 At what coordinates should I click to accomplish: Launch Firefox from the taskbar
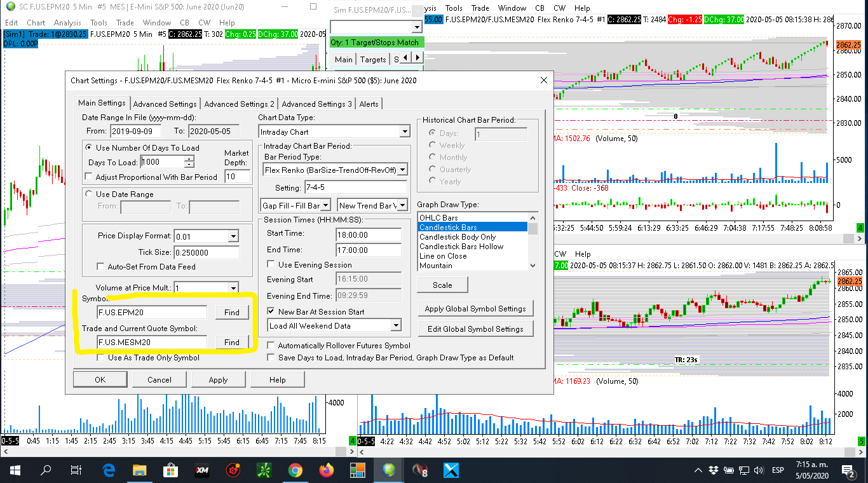coord(327,470)
